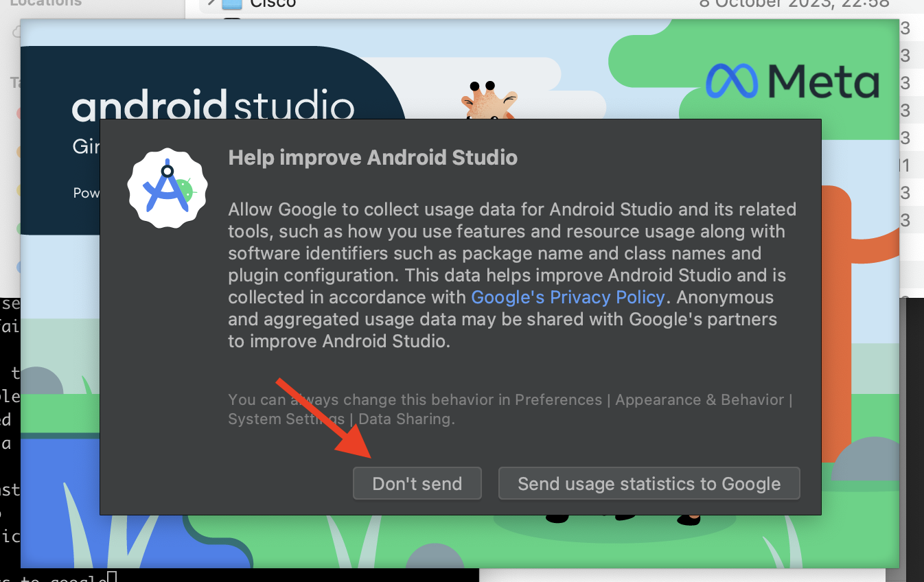Open Google's Privacy Policy link
Screen dimensions: 924x582
pos(568,297)
